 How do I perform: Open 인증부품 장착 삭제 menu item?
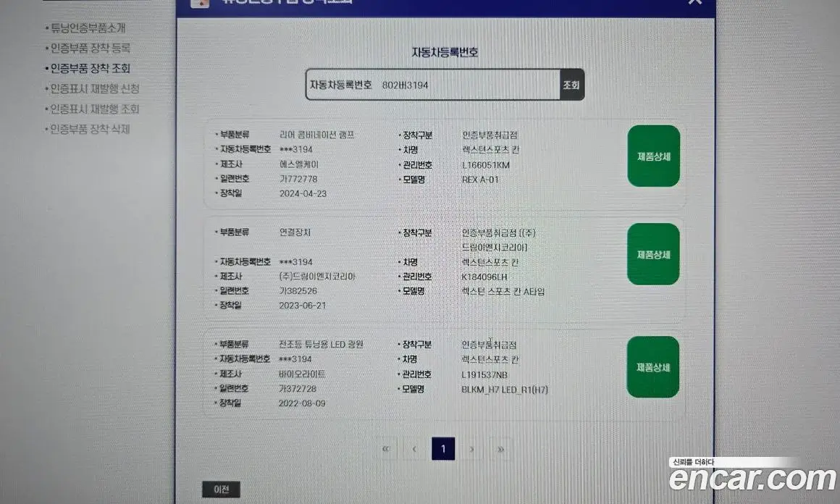[90, 129]
